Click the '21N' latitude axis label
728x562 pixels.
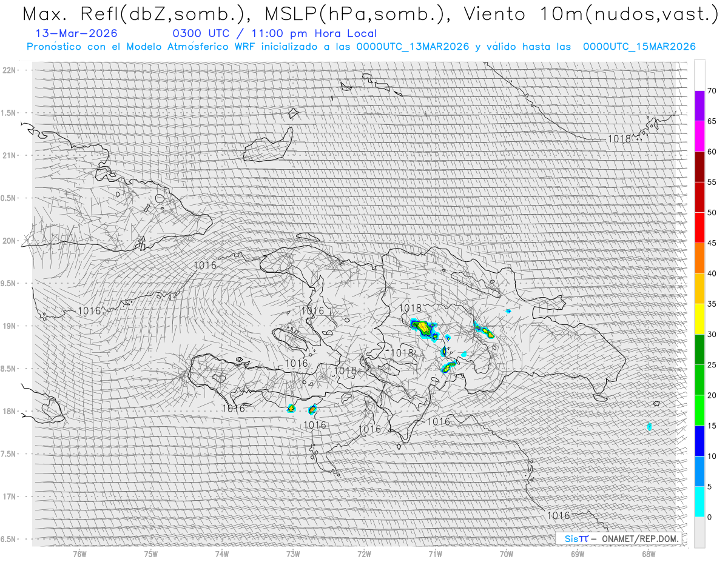click(x=9, y=155)
